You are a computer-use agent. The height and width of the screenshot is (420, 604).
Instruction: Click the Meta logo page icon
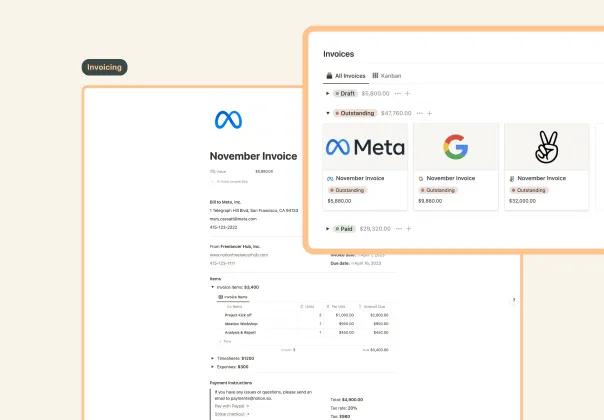(x=228, y=120)
